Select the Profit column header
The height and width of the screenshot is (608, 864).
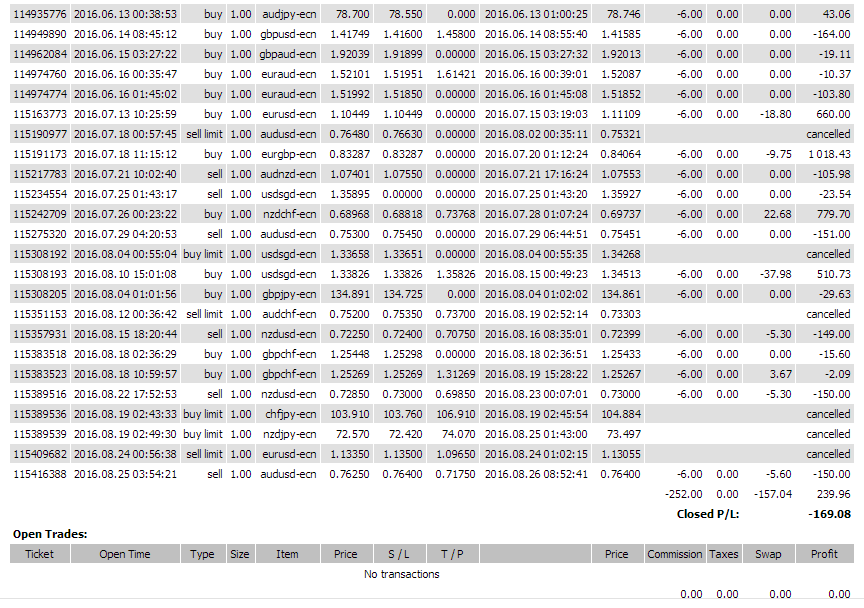pos(824,554)
